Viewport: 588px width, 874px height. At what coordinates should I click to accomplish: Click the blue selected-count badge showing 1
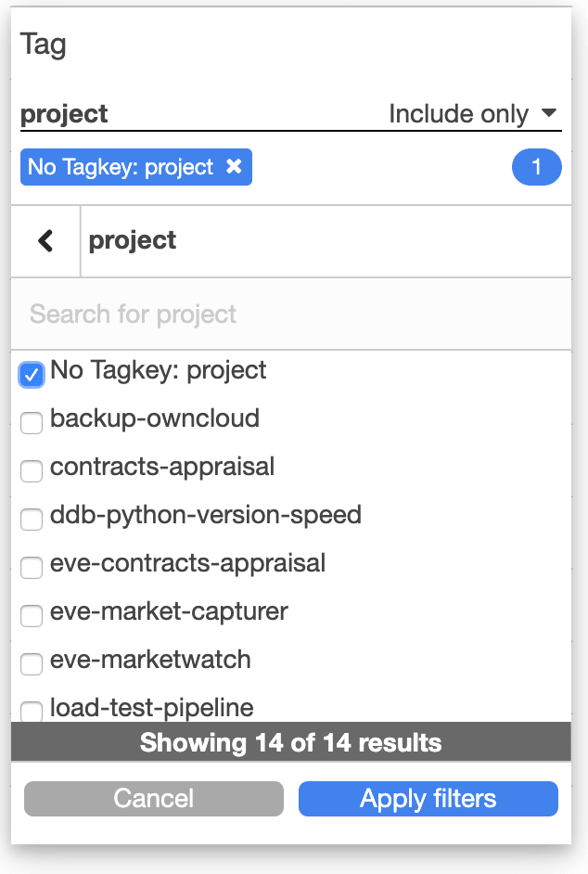pyautogui.click(x=536, y=167)
